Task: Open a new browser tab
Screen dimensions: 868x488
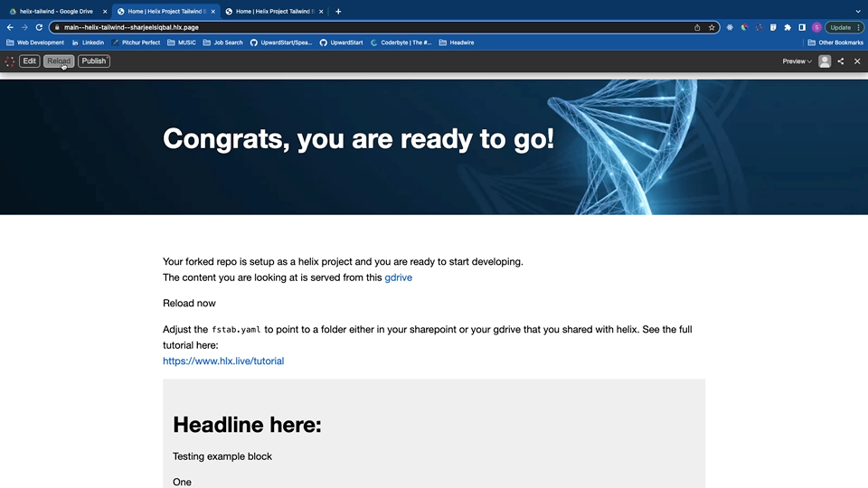Action: [x=338, y=12]
